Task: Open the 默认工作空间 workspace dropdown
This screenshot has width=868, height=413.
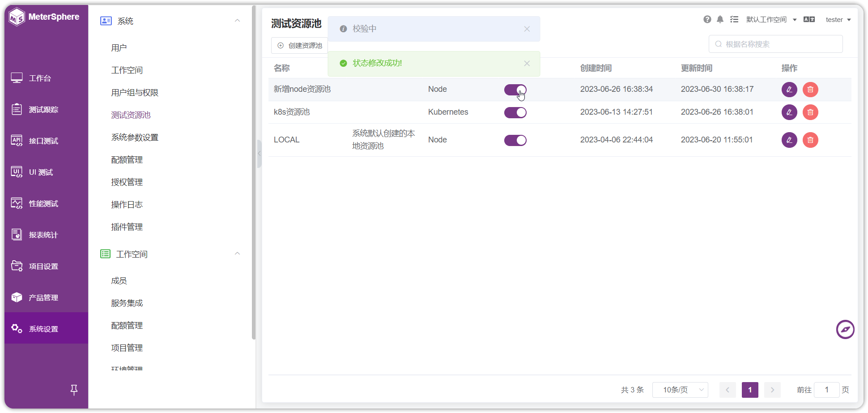Action: 771,19
